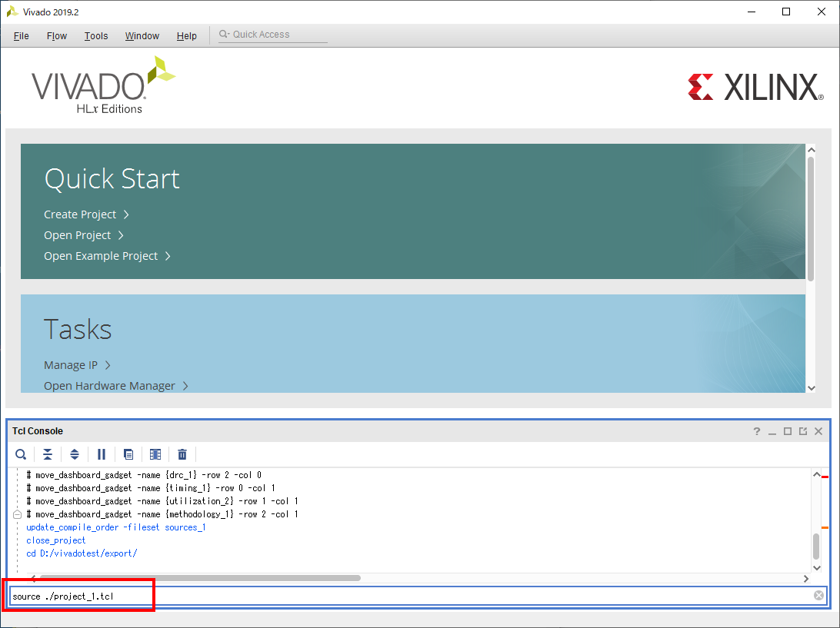Click the move_dashboard_gadget timing_1 console line
840x628 pixels.
click(x=151, y=488)
